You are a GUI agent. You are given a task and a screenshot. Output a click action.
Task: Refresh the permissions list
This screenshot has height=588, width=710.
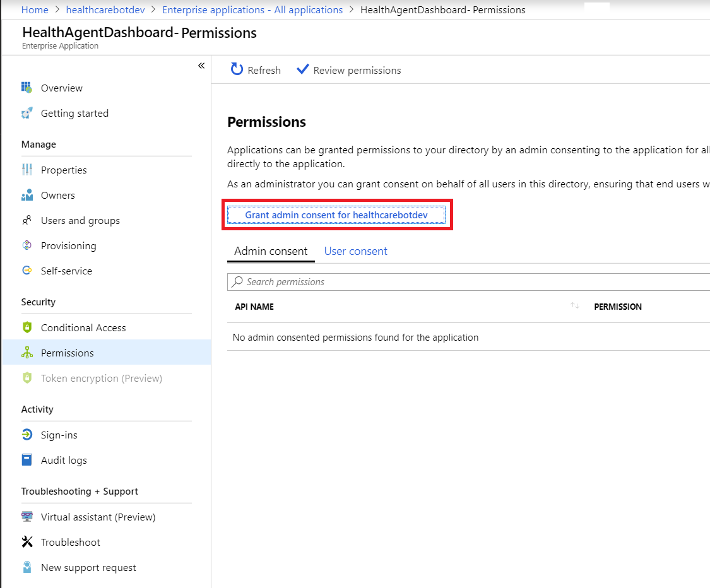click(x=255, y=70)
